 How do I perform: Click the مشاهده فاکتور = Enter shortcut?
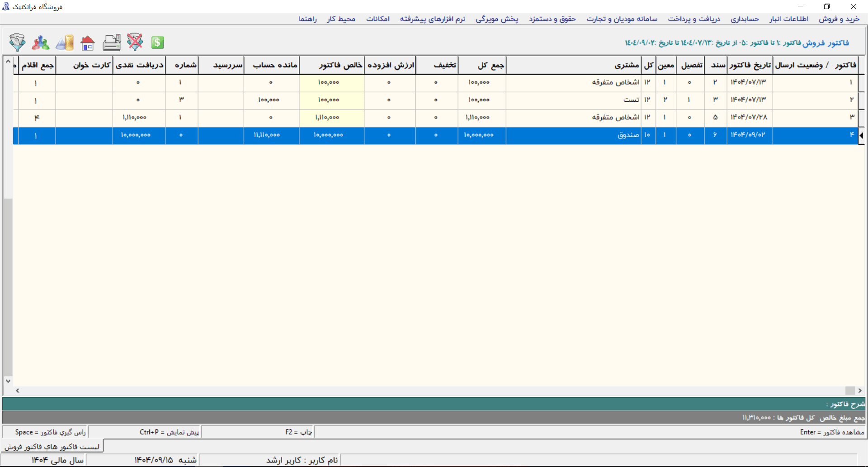click(x=832, y=432)
